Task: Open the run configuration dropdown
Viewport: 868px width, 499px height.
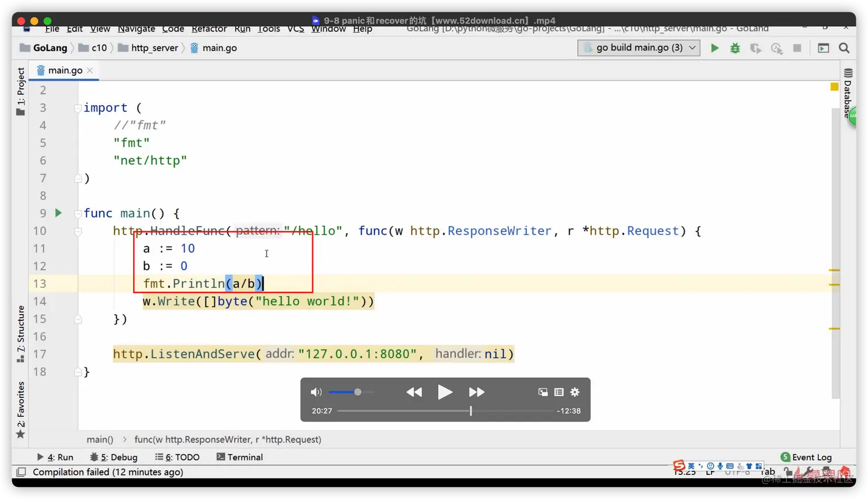Action: 639,48
